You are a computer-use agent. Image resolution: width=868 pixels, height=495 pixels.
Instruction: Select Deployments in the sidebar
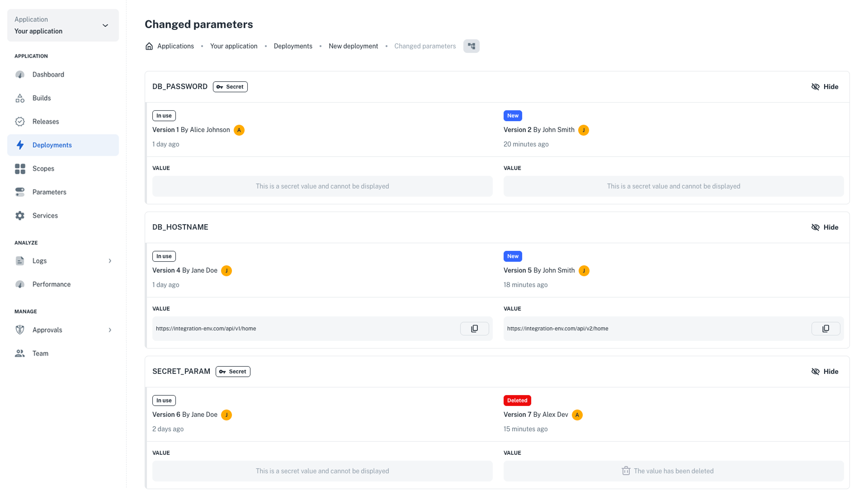[x=52, y=145]
